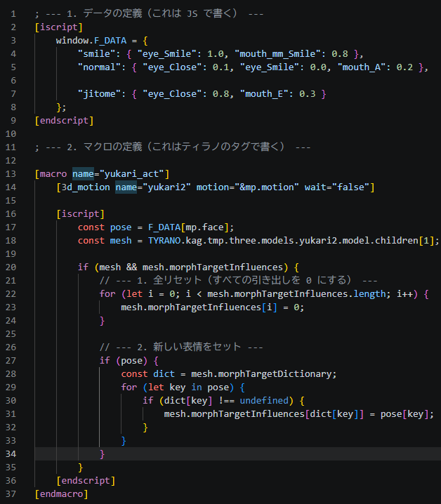Click "mouth_mm_Smile" on line 4
This screenshot has width=441, height=504.
[280, 53]
